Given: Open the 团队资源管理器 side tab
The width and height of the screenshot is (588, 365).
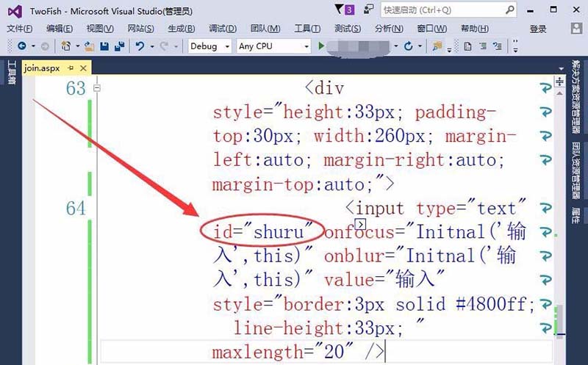Looking at the screenshot, I should click(576, 171).
